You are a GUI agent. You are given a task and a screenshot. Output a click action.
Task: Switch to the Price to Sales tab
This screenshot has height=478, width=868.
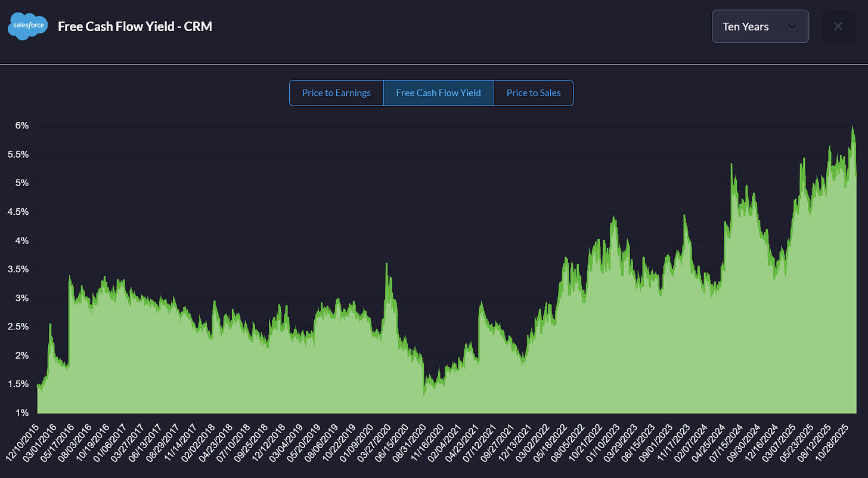534,93
